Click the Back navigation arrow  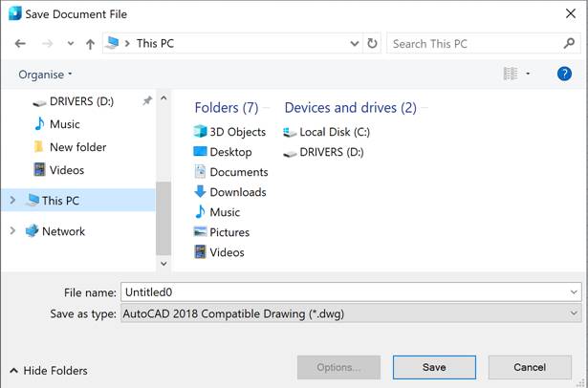click(x=20, y=44)
